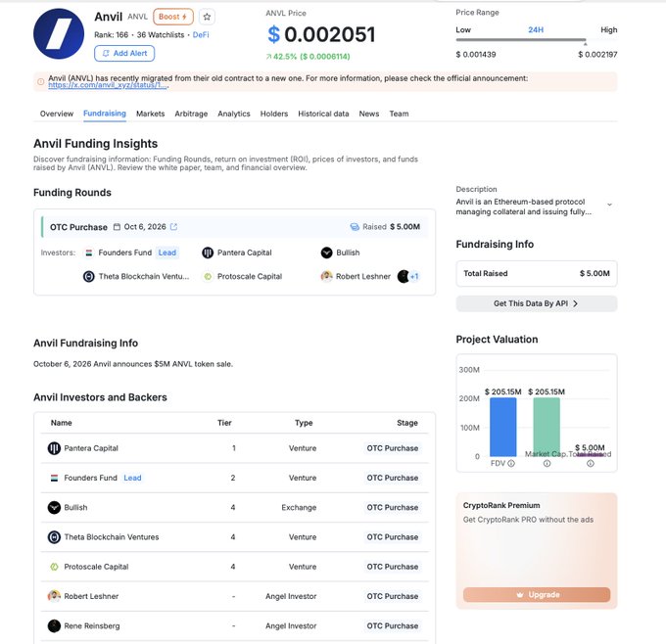Sort investors by the Tier column header

pos(224,423)
